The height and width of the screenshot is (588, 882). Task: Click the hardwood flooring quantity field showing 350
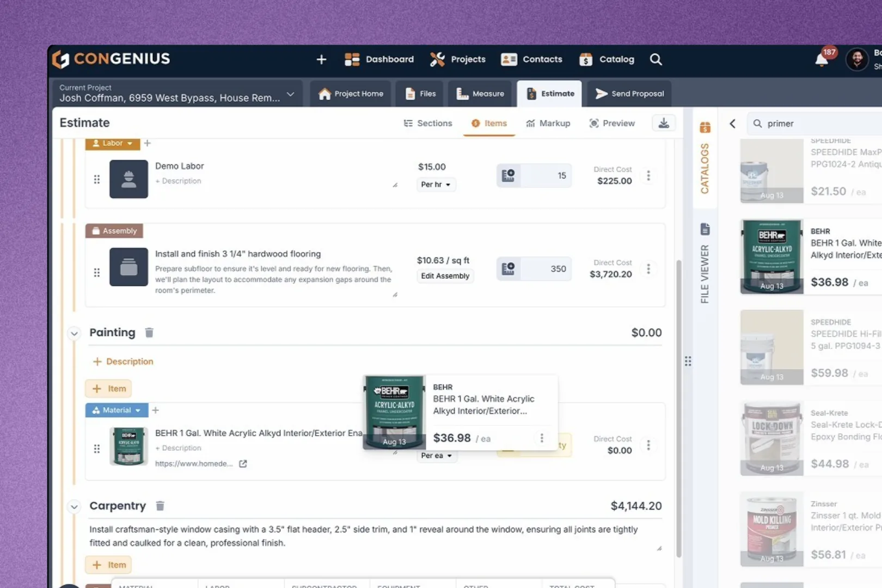coord(545,269)
